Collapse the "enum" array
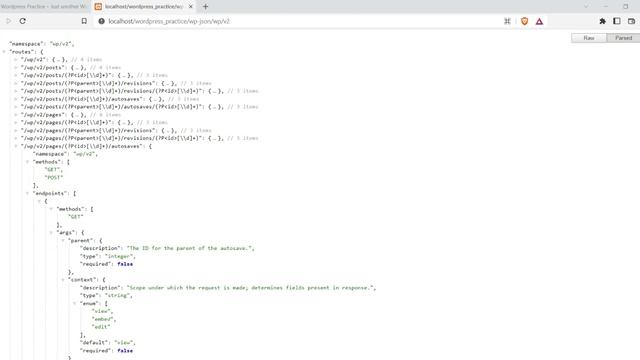The width and height of the screenshot is (640, 360). pos(75,303)
